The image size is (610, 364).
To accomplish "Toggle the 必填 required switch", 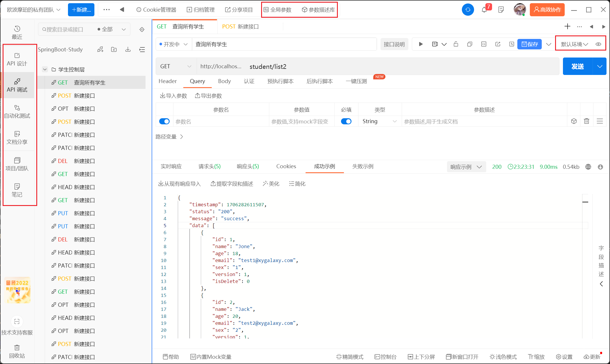I will (346, 121).
